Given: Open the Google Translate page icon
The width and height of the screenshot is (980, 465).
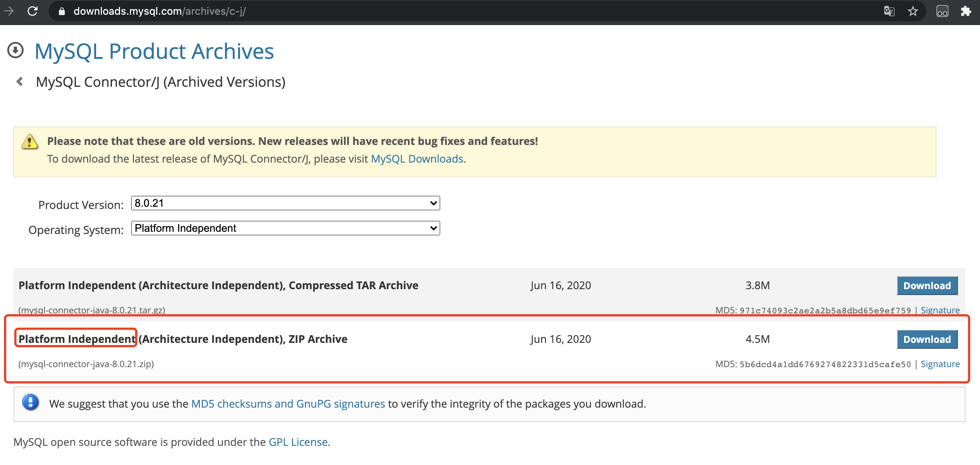Looking at the screenshot, I should click(889, 11).
